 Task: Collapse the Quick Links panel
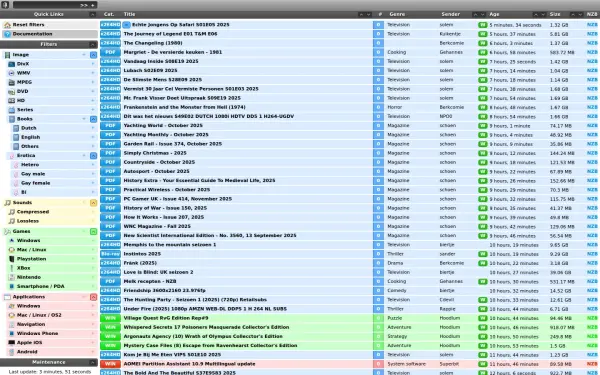coord(92,15)
